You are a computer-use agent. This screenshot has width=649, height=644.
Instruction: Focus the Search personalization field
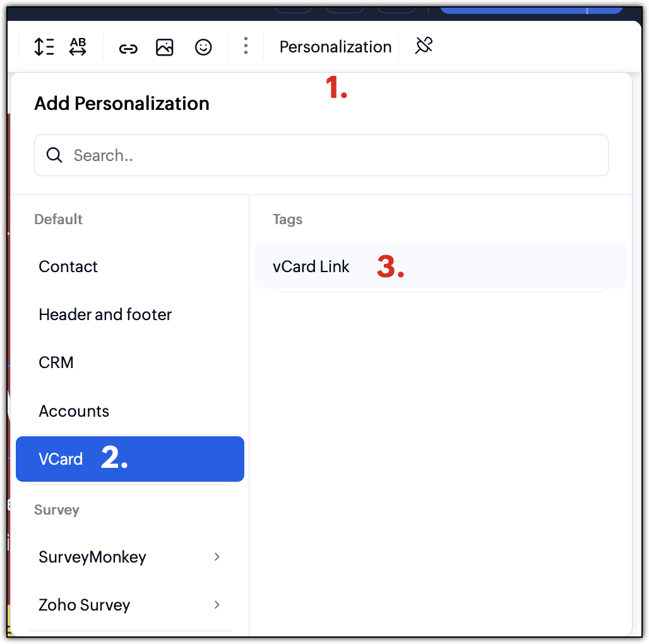click(321, 155)
